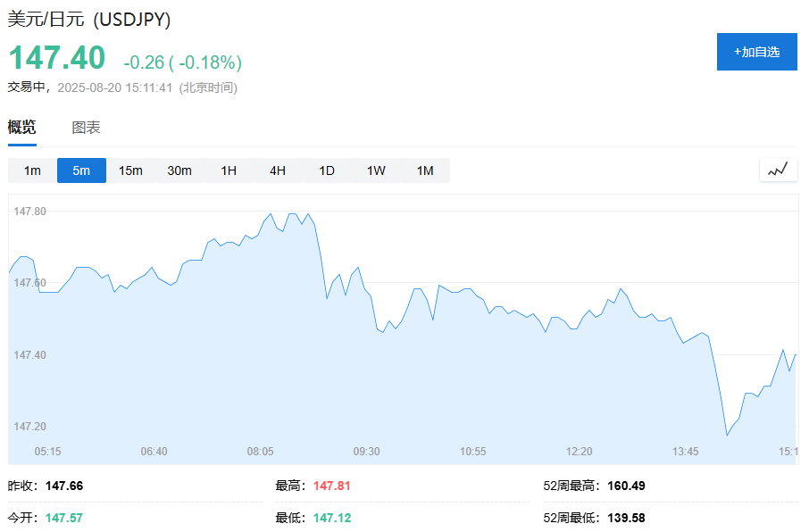
Task: Click the 最高 value 147.81
Action: pos(332,486)
